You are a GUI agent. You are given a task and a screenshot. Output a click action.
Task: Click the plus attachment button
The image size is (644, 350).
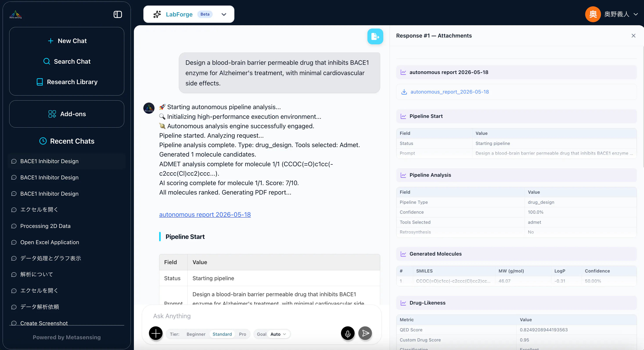tap(155, 333)
